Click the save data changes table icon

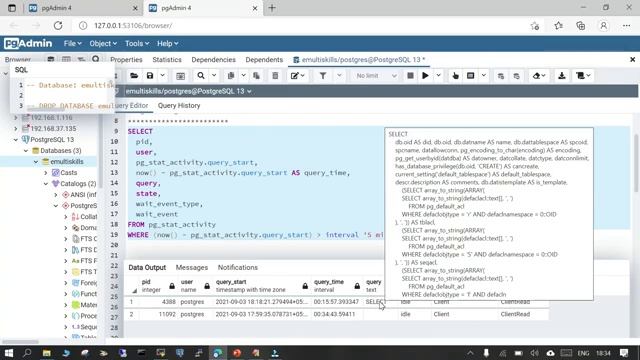click(x=180, y=76)
